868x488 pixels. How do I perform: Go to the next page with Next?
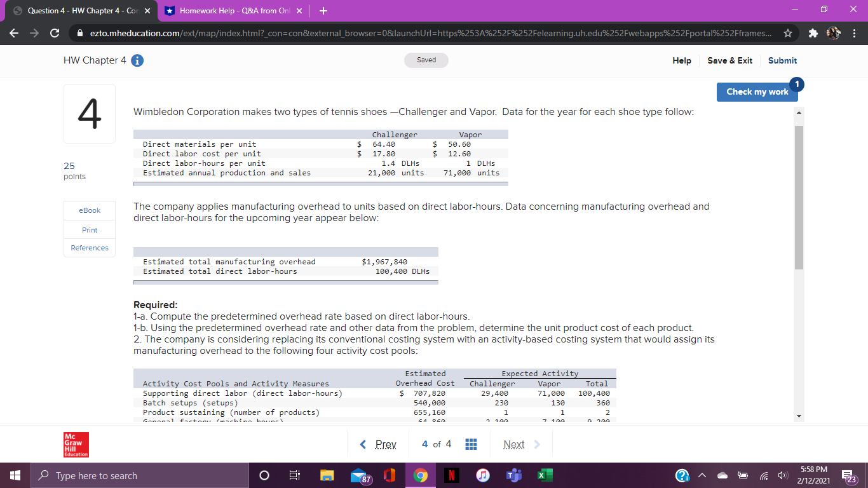pyautogui.click(x=513, y=444)
